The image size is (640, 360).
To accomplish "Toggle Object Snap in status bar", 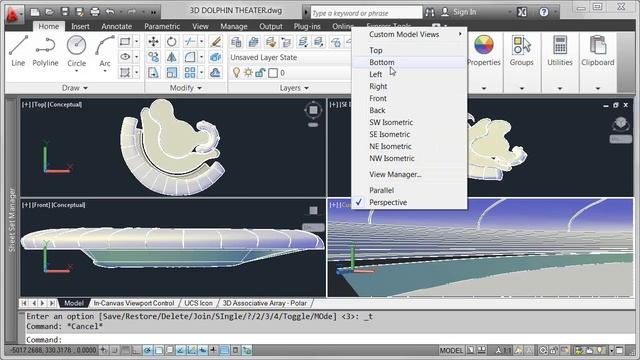I will click(158, 350).
